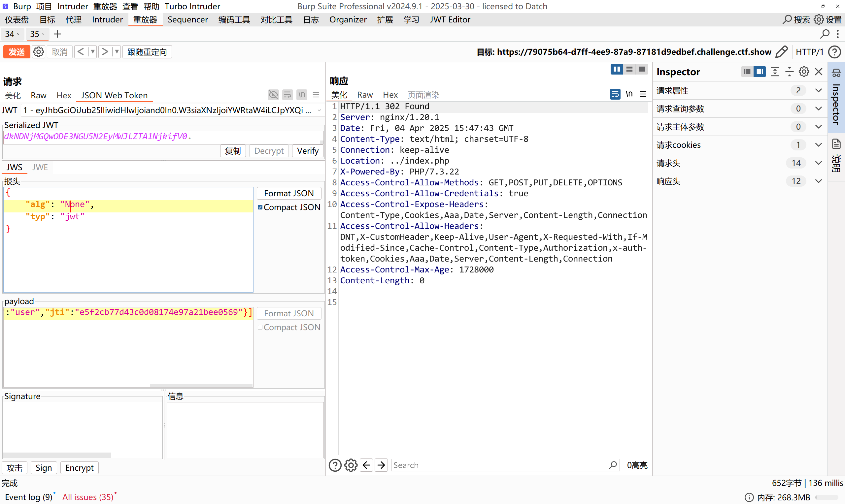Toggle the non-printable characters \n icon in response

[629, 94]
